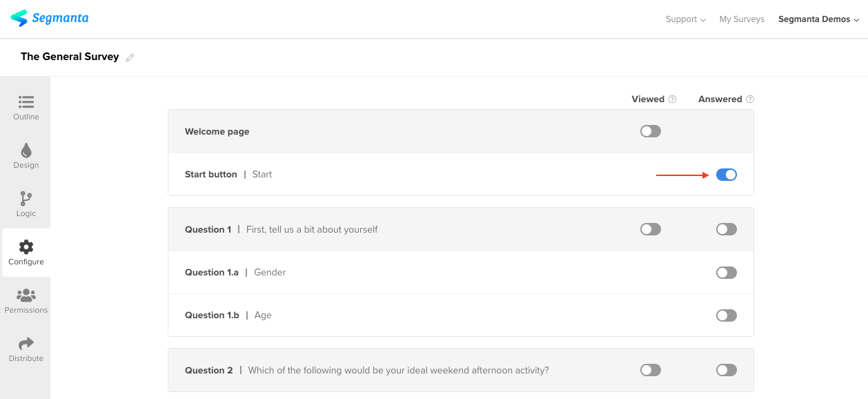Image resolution: width=868 pixels, height=399 pixels.
Task: Show help icon next to Answered
Action: click(x=750, y=99)
